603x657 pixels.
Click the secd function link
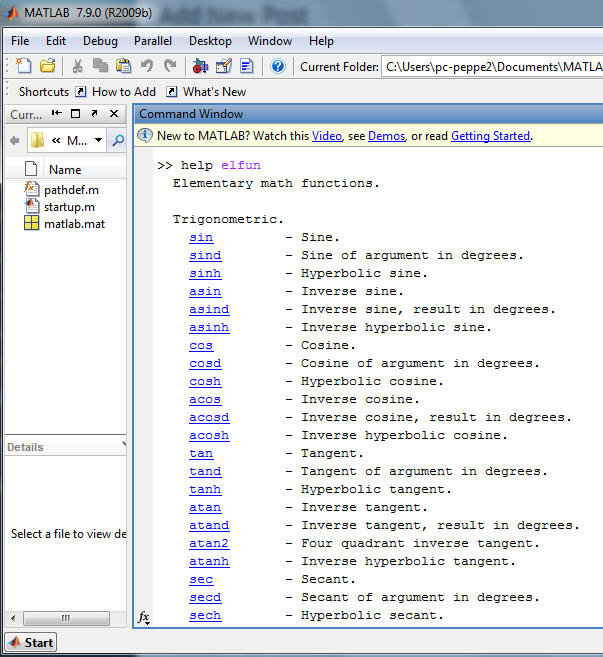tap(205, 598)
